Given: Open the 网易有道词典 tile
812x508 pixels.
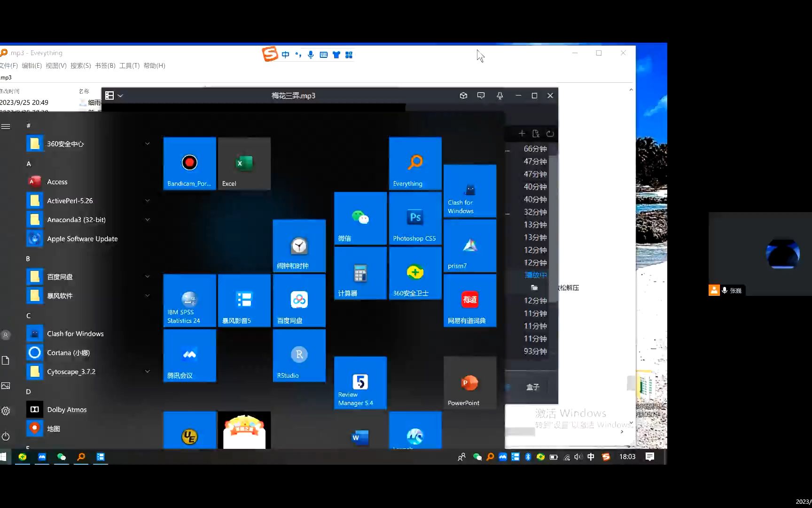Looking at the screenshot, I should click(470, 301).
